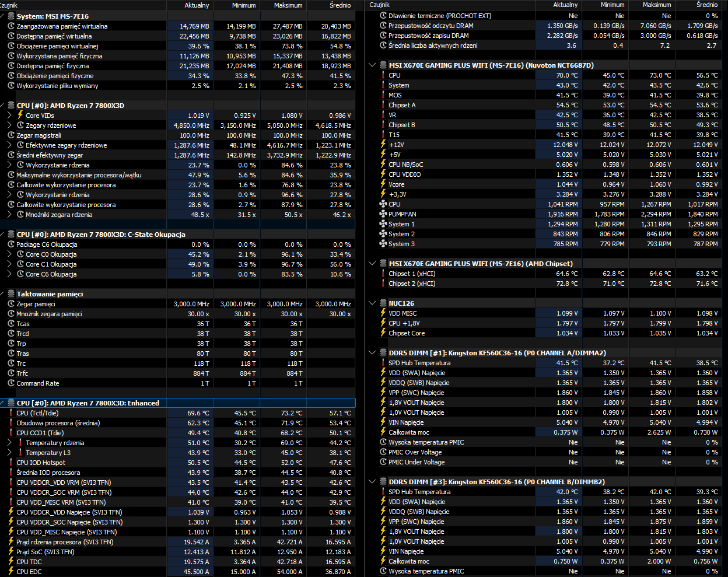Select the thermometer icon of Chipset A
The image size is (728, 577).
[383, 105]
